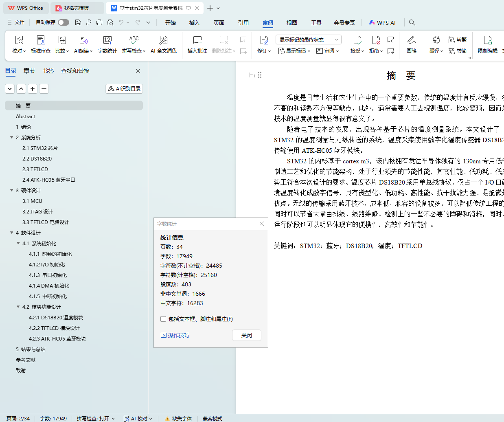
Task: Click the 字数统计 word count icon
Action: pyautogui.click(x=107, y=40)
